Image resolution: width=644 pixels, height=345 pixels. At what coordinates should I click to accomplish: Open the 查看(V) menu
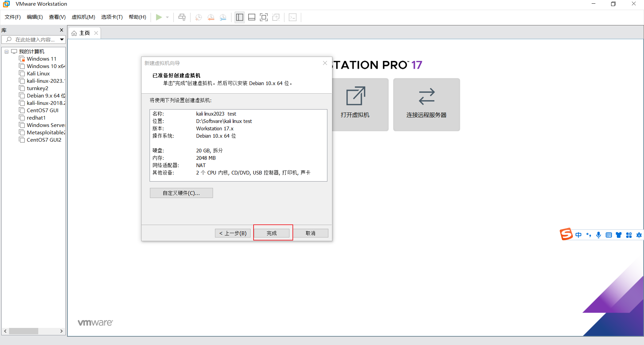(x=57, y=17)
